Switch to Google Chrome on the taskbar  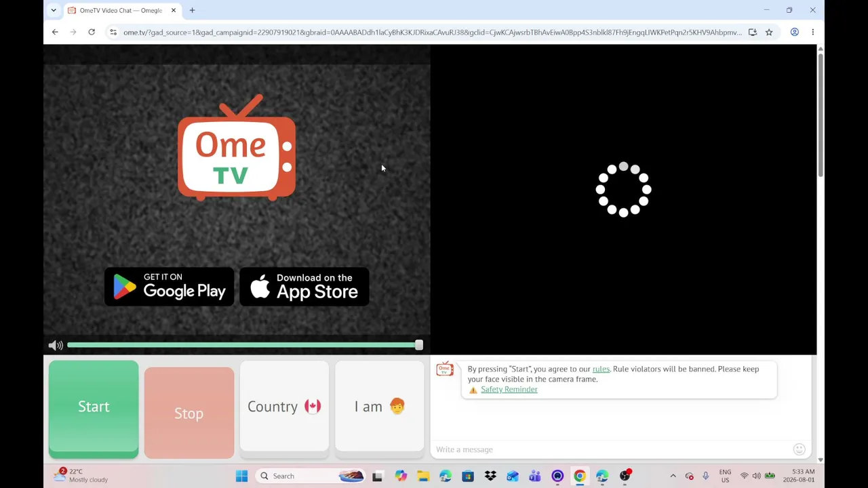point(580,476)
